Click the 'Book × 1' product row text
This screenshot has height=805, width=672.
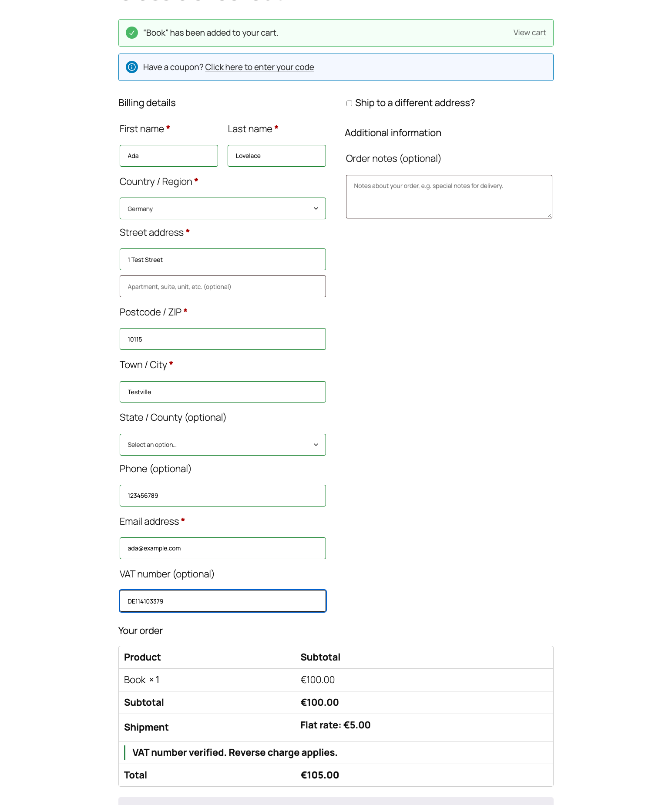142,680
